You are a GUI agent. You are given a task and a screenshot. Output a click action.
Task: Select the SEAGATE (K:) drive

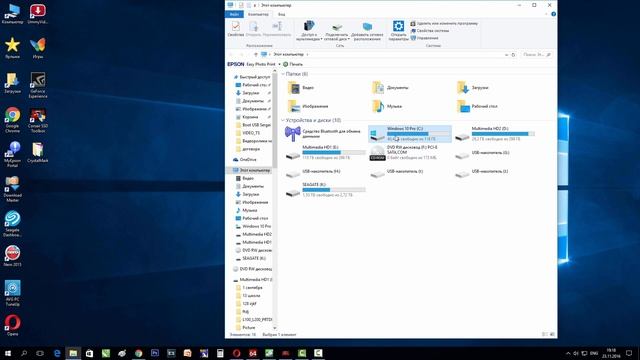click(x=325, y=190)
